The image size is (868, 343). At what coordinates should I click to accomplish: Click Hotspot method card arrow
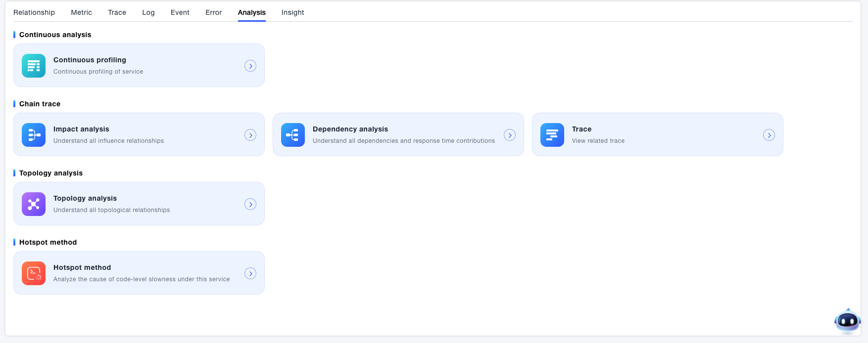click(250, 273)
